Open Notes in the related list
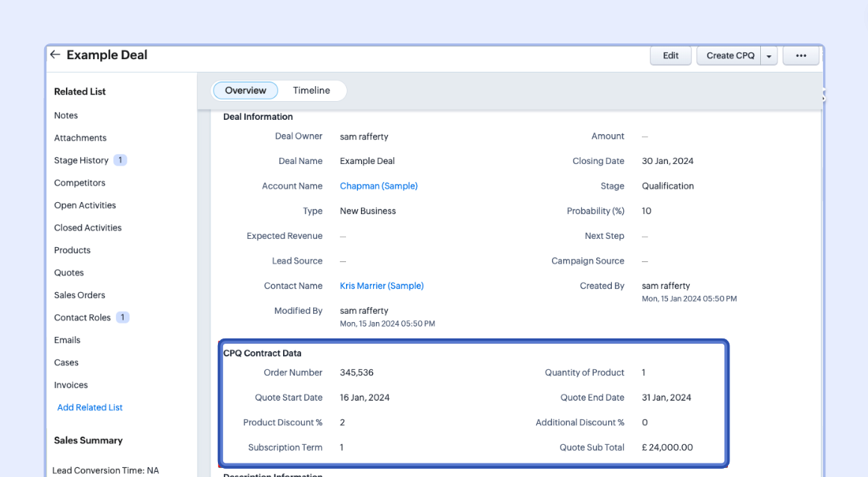This screenshot has height=477, width=868. 66,115
